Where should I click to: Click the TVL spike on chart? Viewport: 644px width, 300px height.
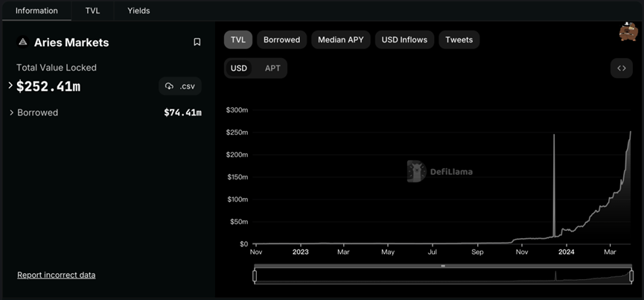coord(554,185)
